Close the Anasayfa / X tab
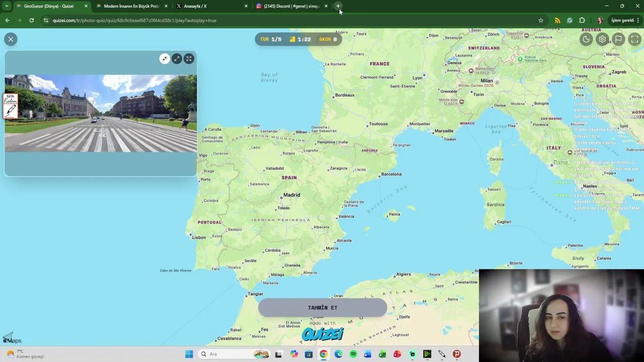The image size is (644, 362). click(246, 6)
